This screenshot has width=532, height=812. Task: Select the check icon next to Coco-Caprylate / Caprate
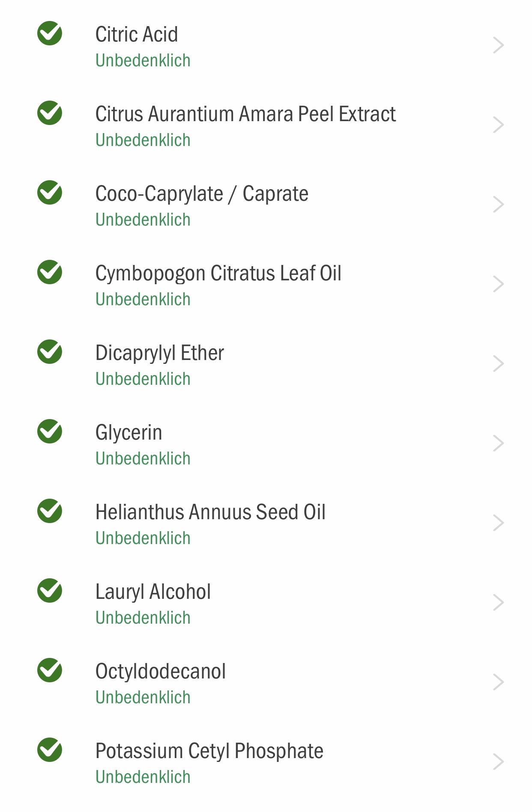[x=50, y=193]
